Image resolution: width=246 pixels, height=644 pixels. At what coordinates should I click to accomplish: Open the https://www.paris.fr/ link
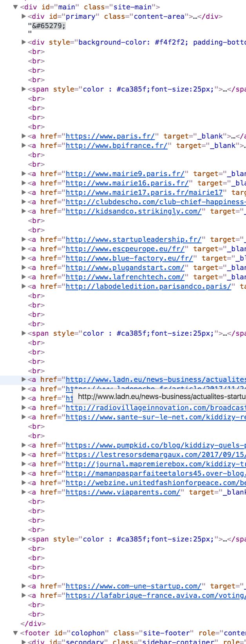(110, 136)
